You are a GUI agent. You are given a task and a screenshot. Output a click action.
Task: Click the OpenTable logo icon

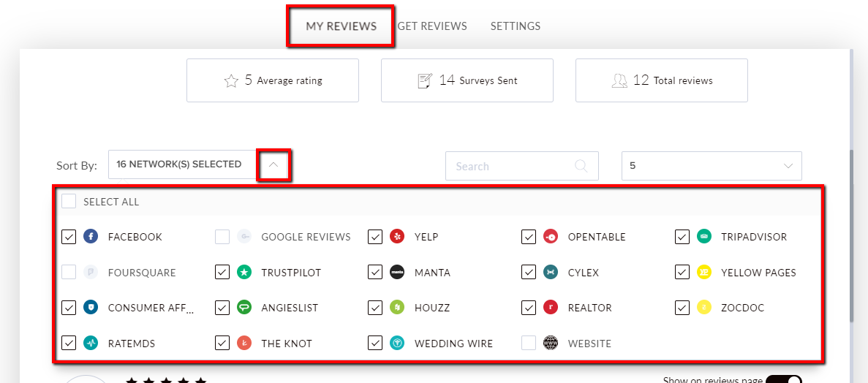[x=551, y=237]
